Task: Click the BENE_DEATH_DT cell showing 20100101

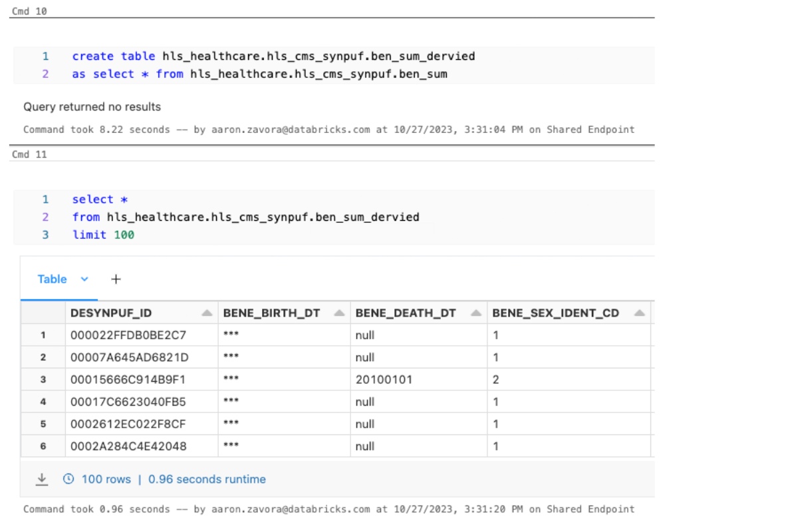Action: pyautogui.click(x=384, y=380)
